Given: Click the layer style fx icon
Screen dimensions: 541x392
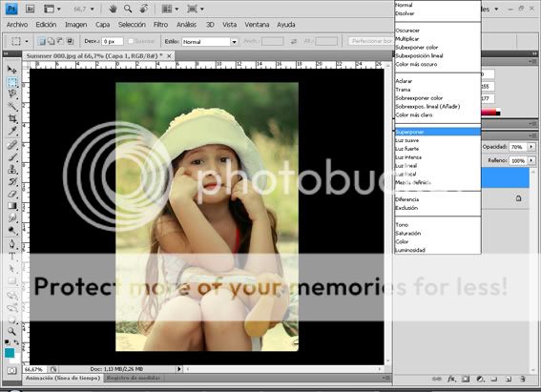Looking at the screenshot, I should click(x=451, y=379).
